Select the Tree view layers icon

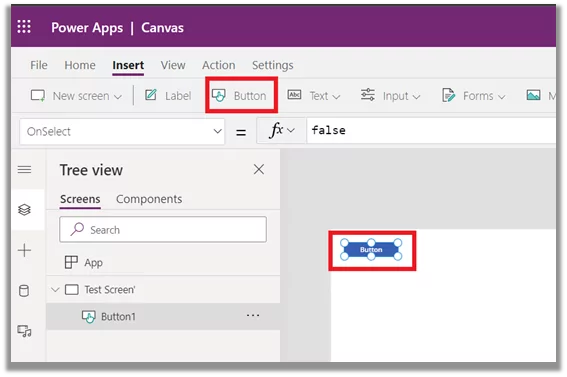click(24, 209)
